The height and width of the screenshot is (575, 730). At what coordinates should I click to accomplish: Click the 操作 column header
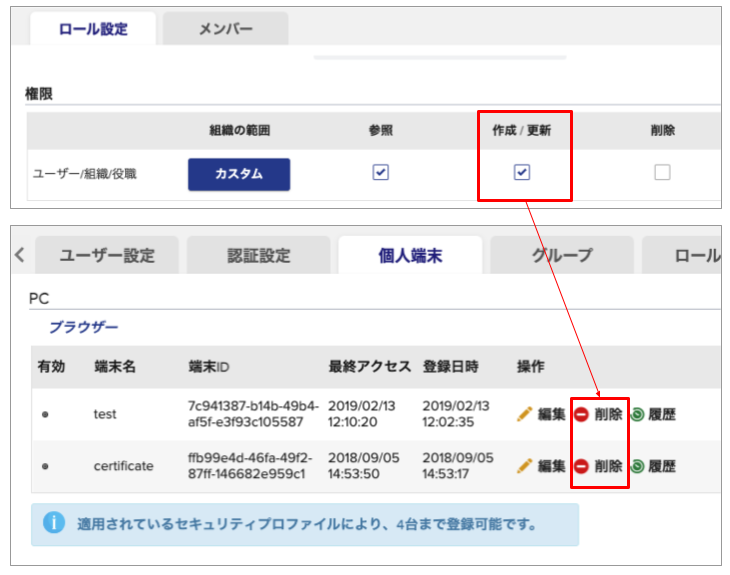[530, 366]
